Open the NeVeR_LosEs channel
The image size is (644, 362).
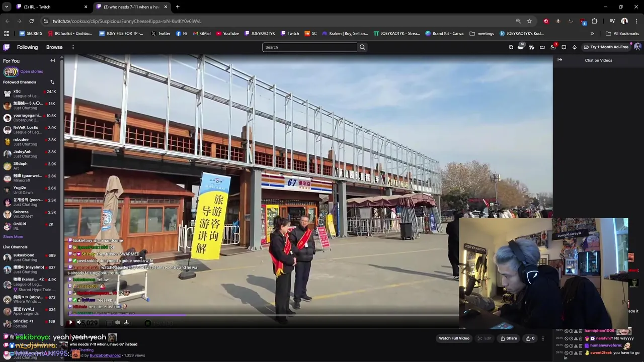coord(30,130)
